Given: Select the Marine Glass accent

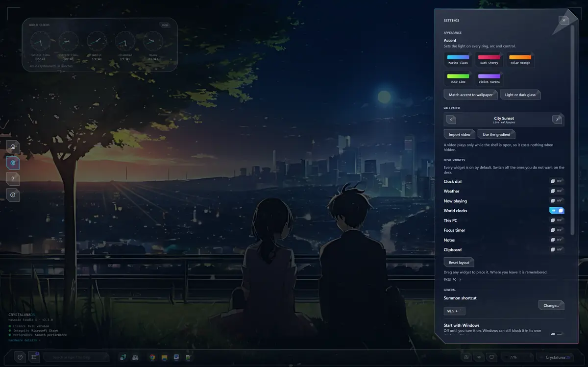Looking at the screenshot, I should tap(458, 60).
